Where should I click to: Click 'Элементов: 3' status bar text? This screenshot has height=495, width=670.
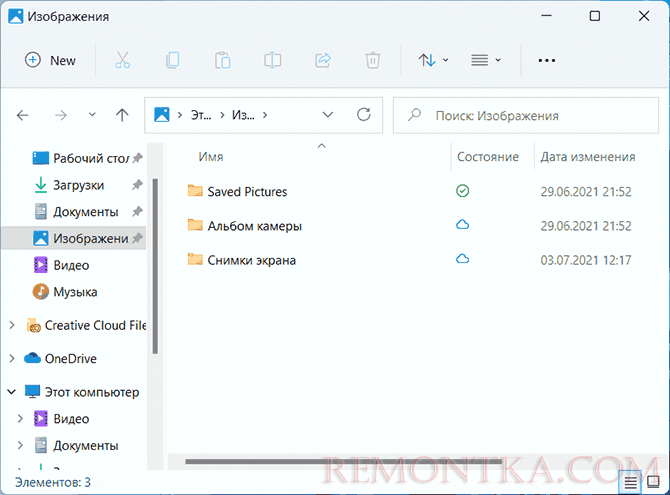(x=53, y=482)
